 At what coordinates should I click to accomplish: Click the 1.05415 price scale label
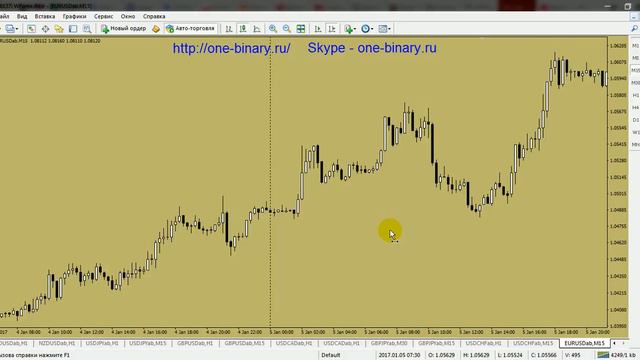pyautogui.click(x=618, y=144)
